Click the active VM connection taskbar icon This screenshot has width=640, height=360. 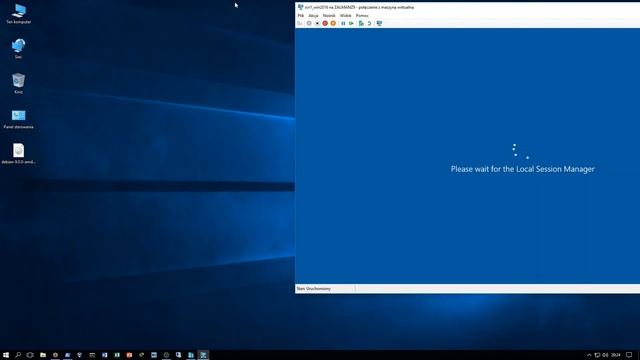click(203, 355)
